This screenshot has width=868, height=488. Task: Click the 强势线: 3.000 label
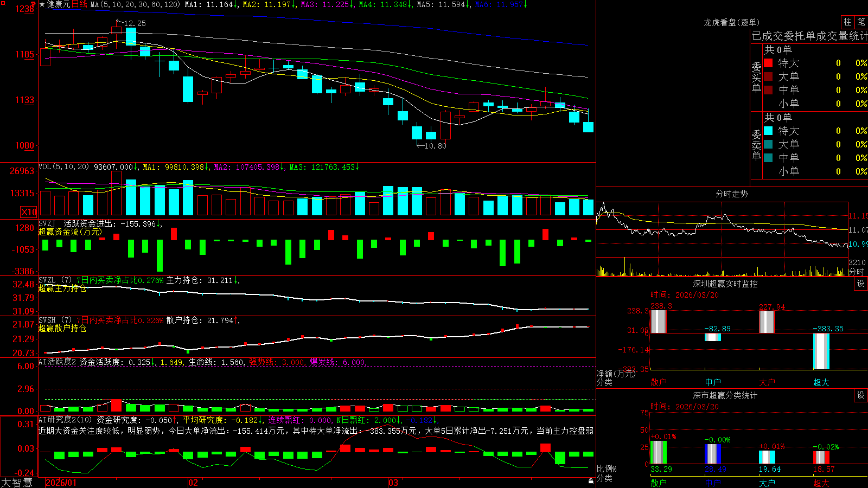(277, 362)
